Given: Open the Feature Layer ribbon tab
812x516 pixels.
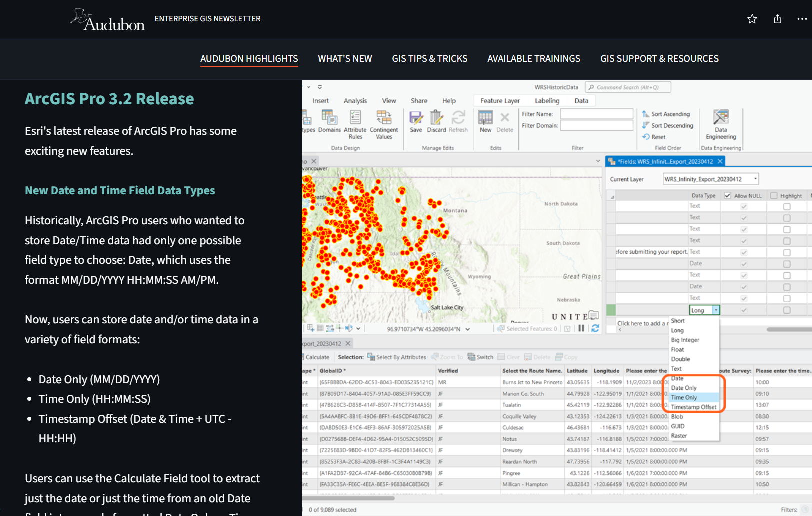Looking at the screenshot, I should click(x=500, y=101).
